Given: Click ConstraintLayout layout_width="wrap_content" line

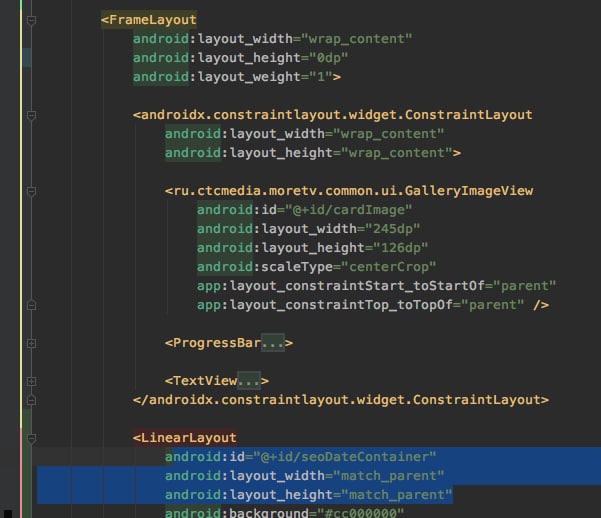Looking at the screenshot, I should click(304, 134).
